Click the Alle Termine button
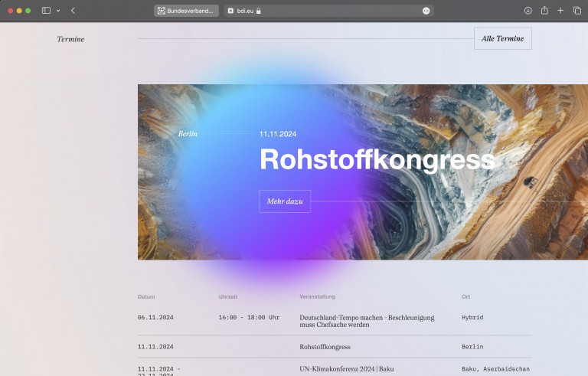Viewport: 588px width, 376px height. [502, 38]
